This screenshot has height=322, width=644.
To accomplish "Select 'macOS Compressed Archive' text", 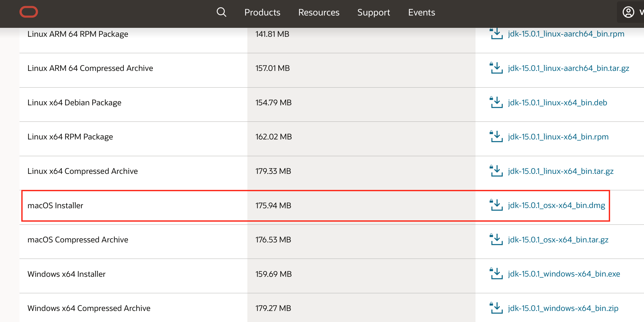I will click(x=78, y=240).
